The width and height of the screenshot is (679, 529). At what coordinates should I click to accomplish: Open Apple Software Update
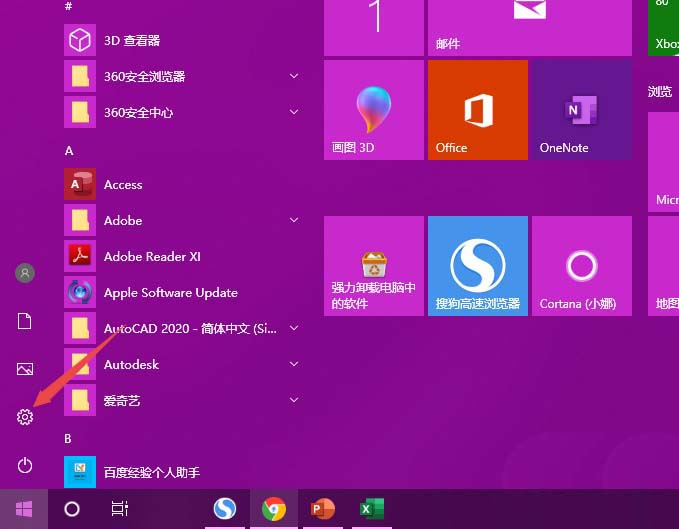click(182, 292)
